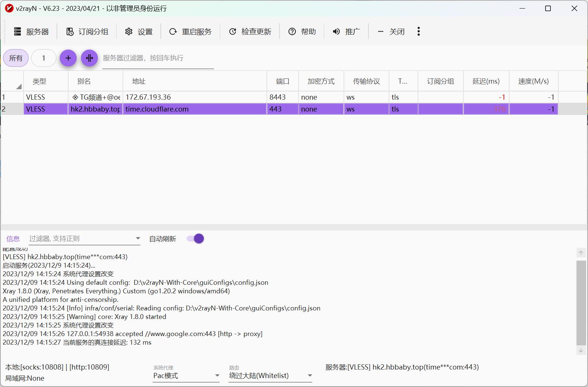Click the 本地 socks:10808 status text
The height and width of the screenshot is (387, 588).
click(57, 367)
